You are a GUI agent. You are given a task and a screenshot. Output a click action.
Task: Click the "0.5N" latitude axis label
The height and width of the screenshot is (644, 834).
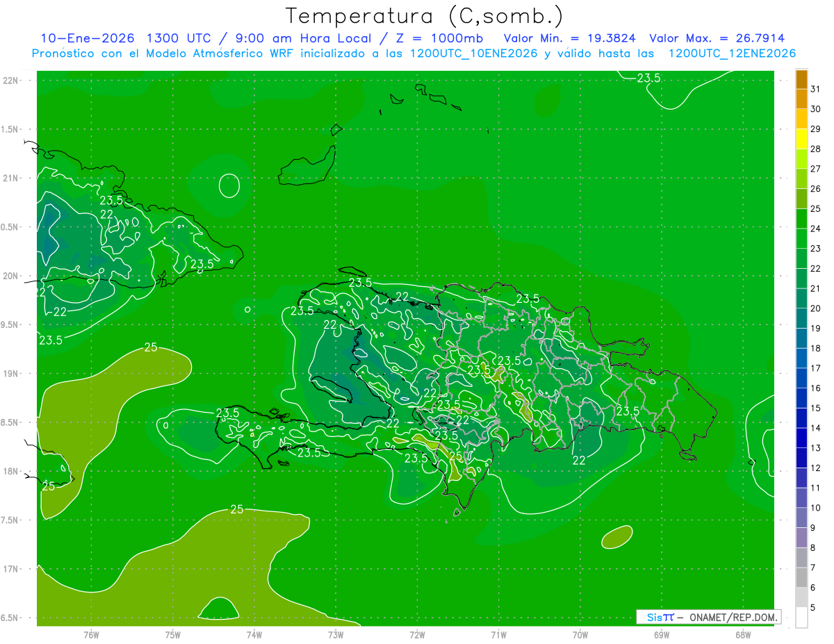click(10, 227)
